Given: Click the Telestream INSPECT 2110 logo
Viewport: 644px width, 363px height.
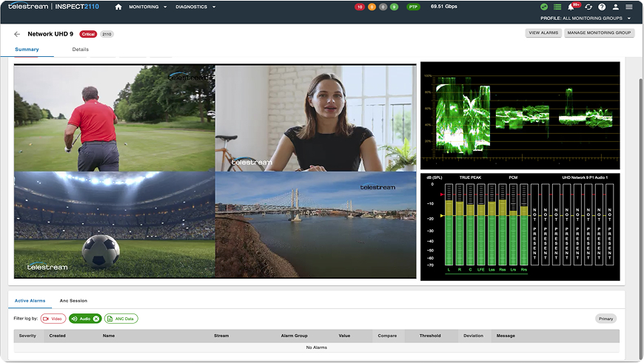Looking at the screenshot, I should coord(53,7).
